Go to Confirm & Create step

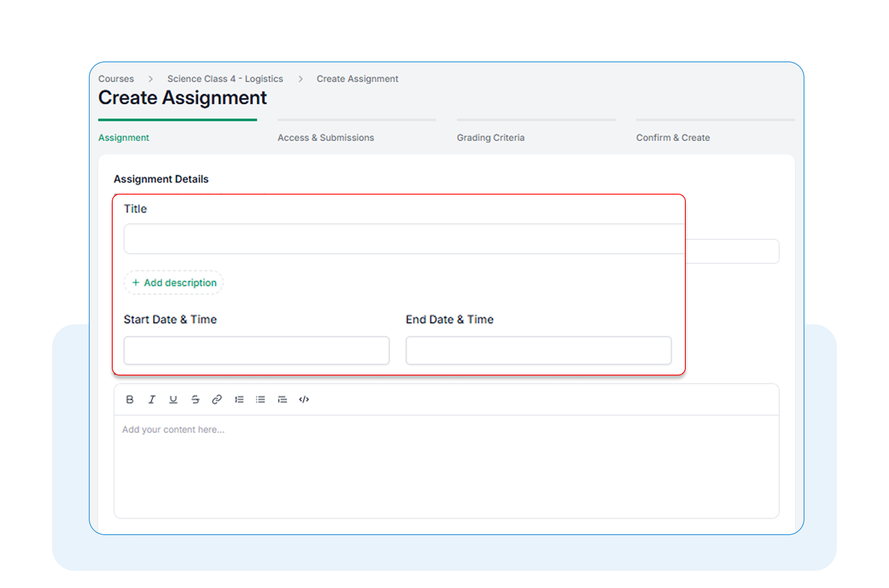673,137
